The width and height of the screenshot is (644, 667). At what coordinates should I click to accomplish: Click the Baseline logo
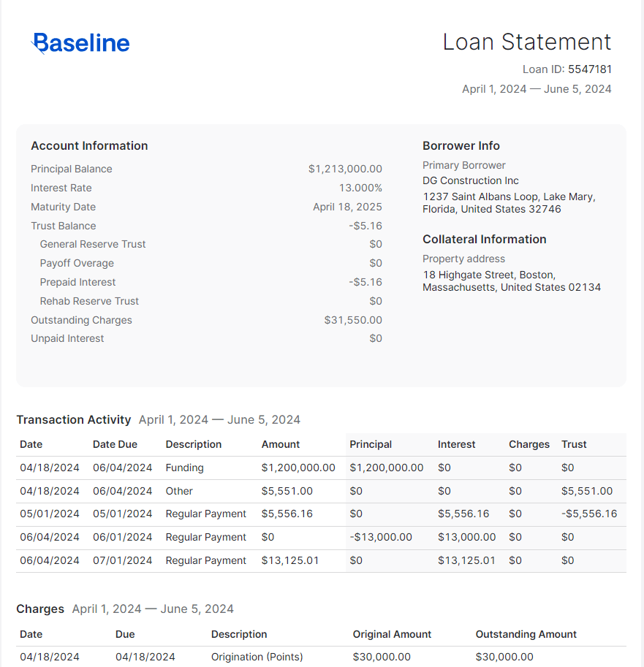pyautogui.click(x=81, y=44)
